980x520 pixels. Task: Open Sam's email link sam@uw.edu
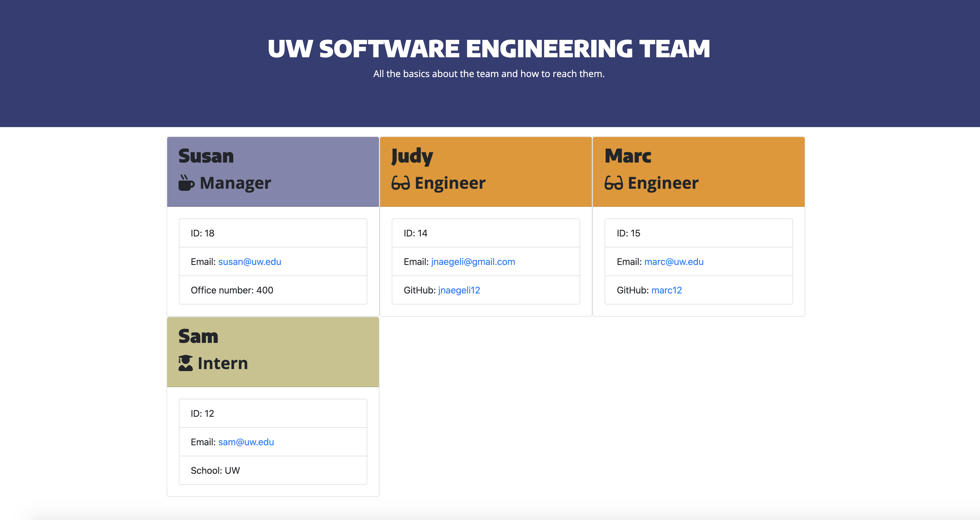[x=246, y=442]
